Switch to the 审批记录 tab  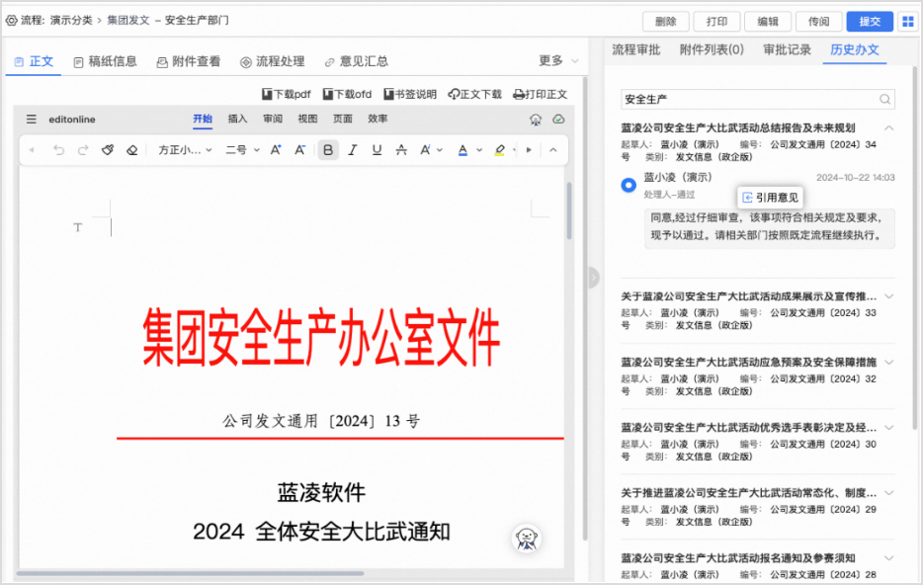pos(788,50)
